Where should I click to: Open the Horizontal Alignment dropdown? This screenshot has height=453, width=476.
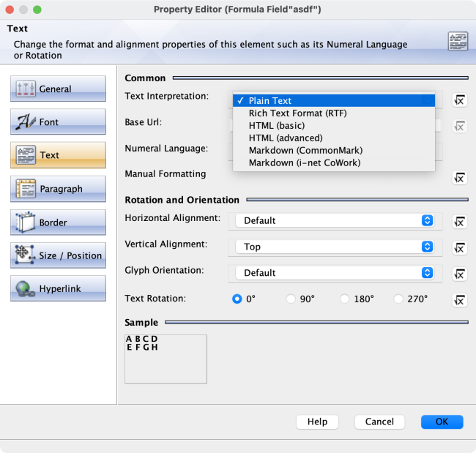click(x=335, y=220)
